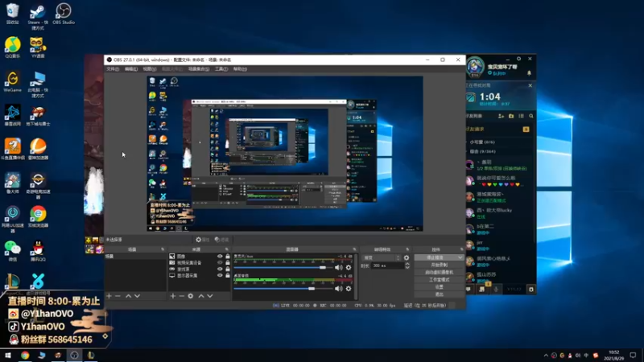
Task: Open arrow dropdown on 停止推流 button
Action: tap(460, 257)
